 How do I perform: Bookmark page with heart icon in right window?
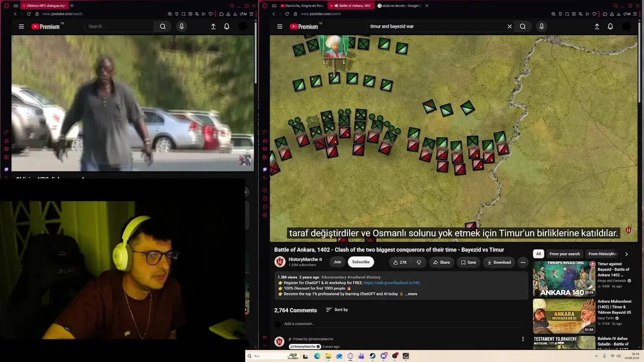click(594, 14)
